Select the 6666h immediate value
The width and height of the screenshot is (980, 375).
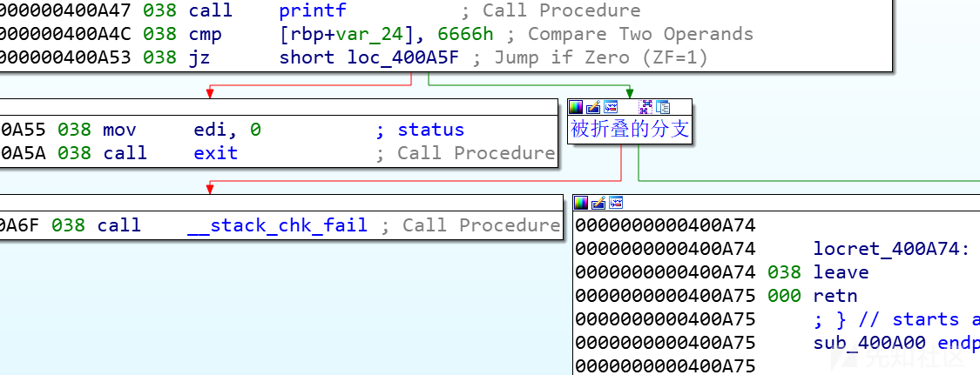[466, 34]
